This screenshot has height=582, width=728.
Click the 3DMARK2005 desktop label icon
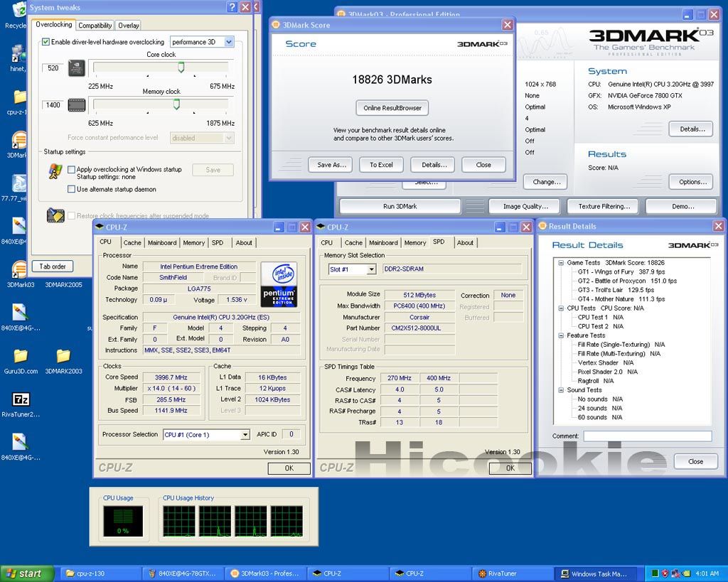(63, 285)
